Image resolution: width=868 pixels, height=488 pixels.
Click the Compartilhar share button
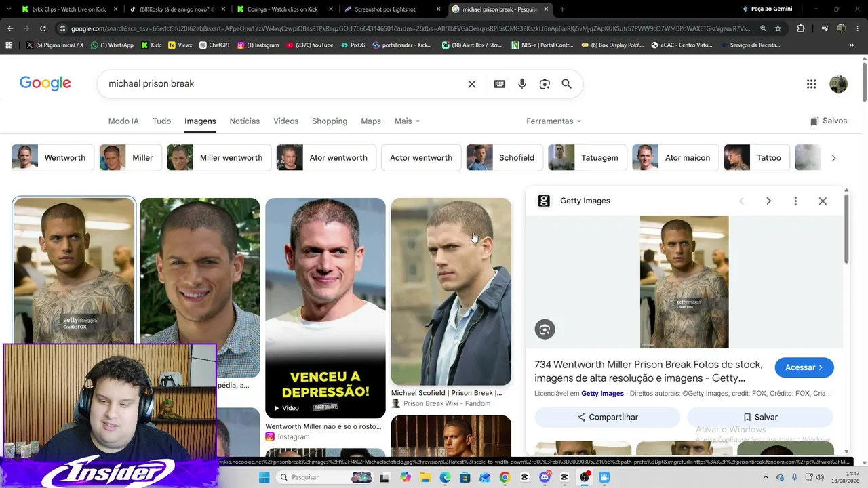(x=608, y=417)
